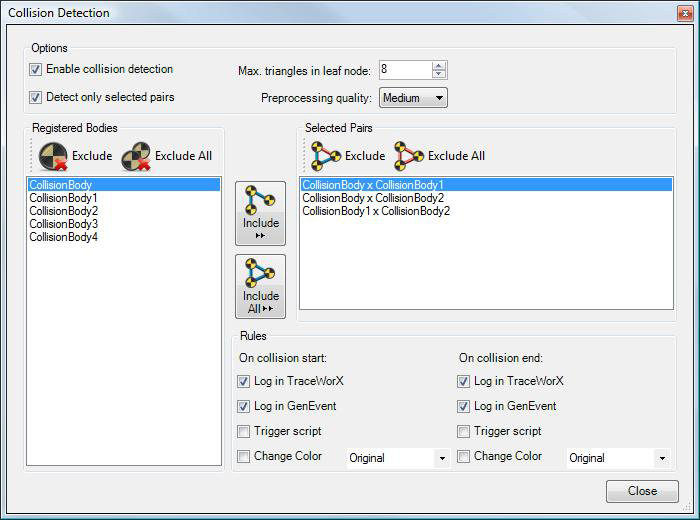
Task: Enable Trigger script on collision start
Action: pyautogui.click(x=245, y=432)
